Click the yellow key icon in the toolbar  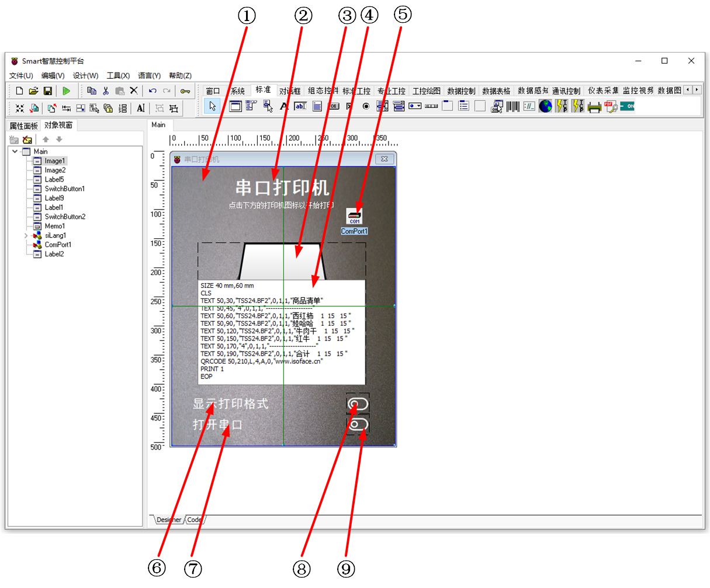pyautogui.click(x=185, y=91)
